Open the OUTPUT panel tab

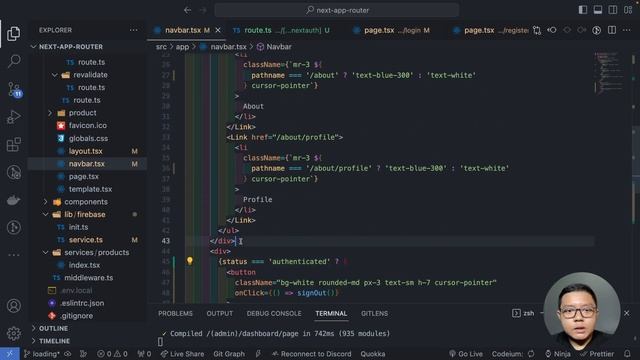point(220,313)
